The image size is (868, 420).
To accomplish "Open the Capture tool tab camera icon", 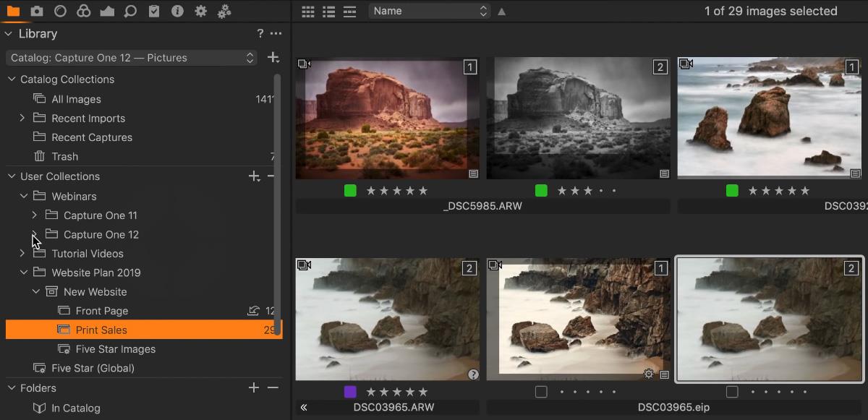I will click(37, 11).
